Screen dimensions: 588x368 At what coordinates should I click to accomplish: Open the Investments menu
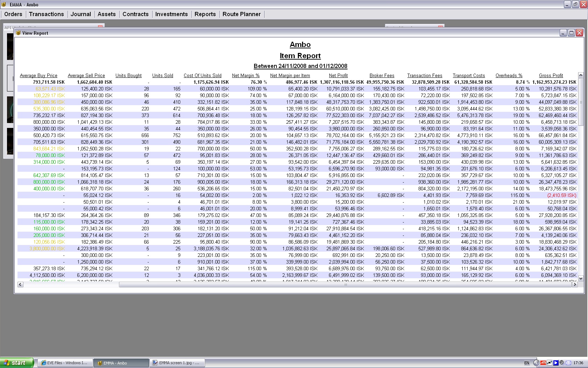tap(171, 14)
